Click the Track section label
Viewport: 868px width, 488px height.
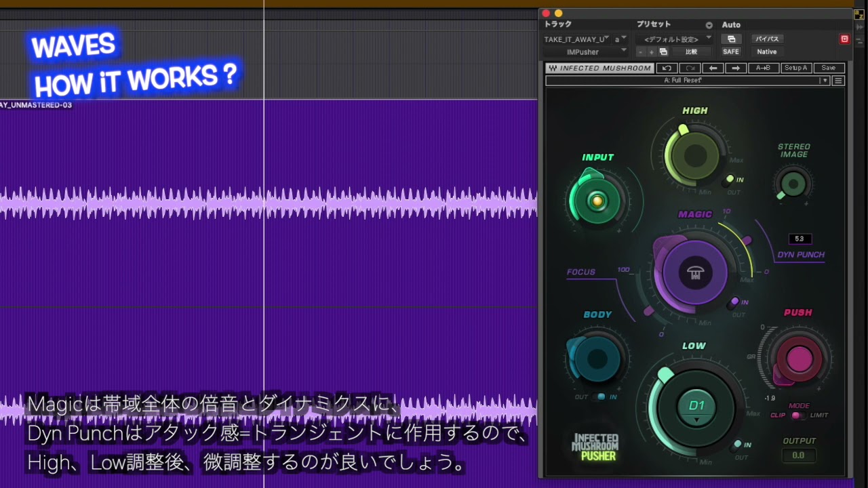(558, 24)
